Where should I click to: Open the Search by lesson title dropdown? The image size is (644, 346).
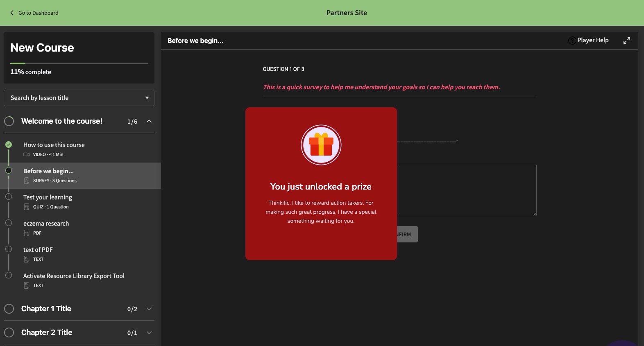[79, 98]
